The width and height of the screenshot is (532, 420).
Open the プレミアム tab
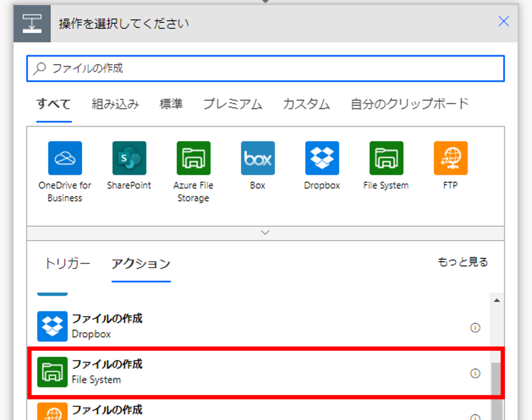233,104
